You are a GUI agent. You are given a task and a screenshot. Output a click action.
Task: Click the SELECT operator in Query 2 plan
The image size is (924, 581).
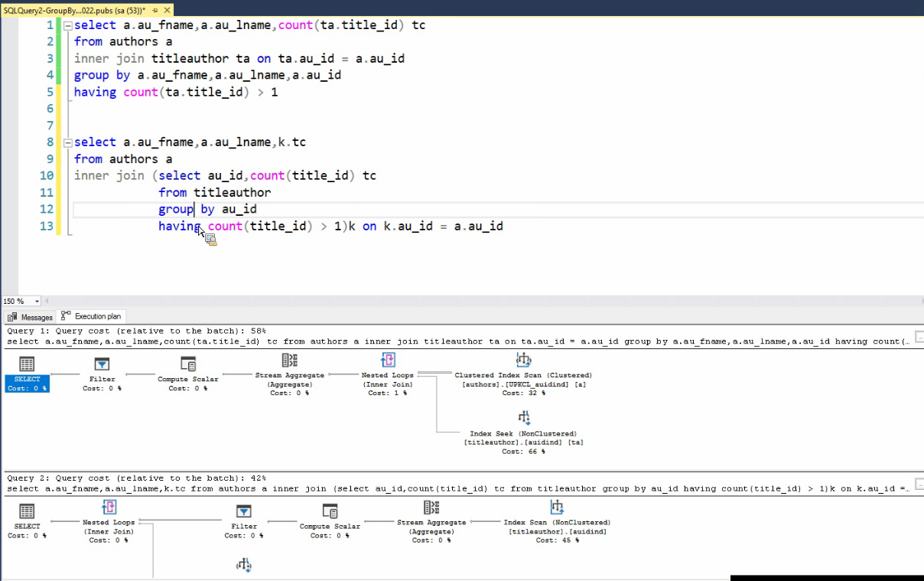[x=27, y=521]
